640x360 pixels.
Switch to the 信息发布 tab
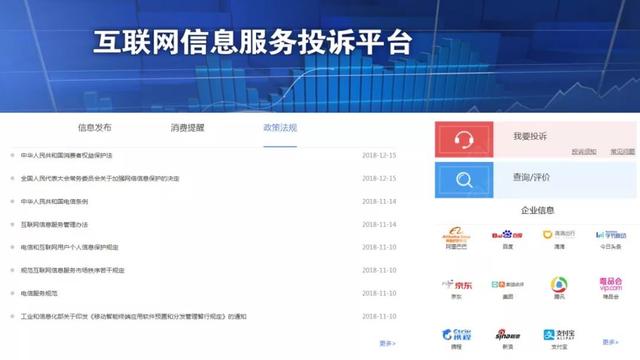pos(95,128)
